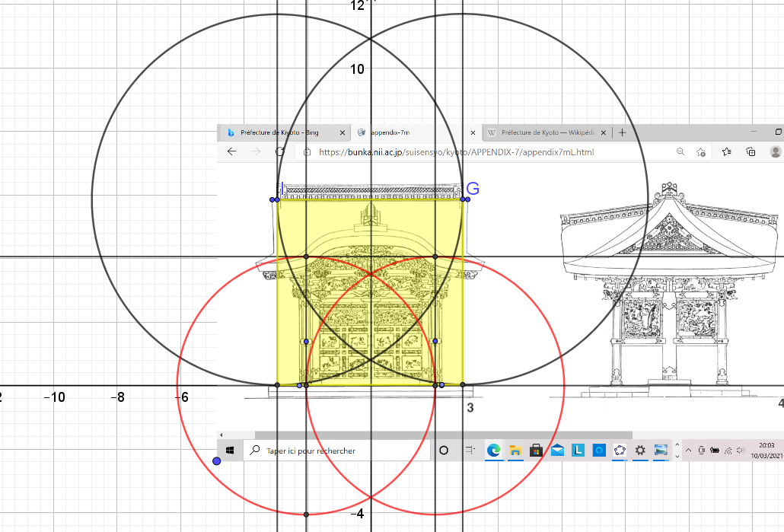Open the Collections button in Edge

(751, 151)
